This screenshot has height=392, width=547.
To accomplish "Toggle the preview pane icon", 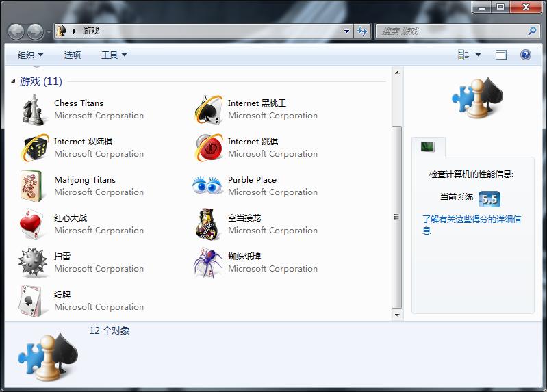I will click(501, 55).
